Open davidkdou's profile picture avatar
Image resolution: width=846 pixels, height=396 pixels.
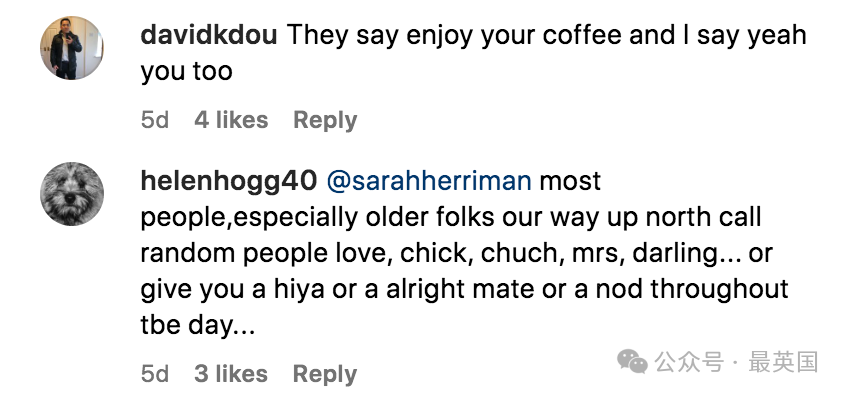72,48
